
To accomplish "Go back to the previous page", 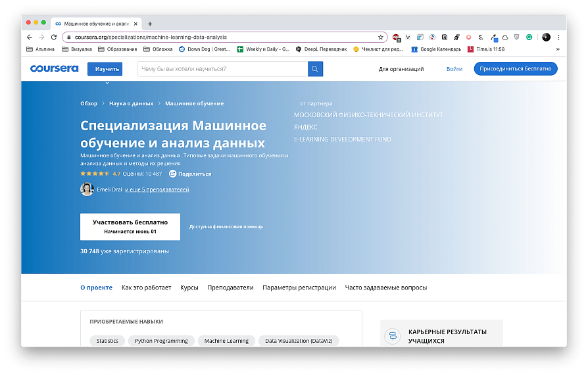I will tap(30, 37).
